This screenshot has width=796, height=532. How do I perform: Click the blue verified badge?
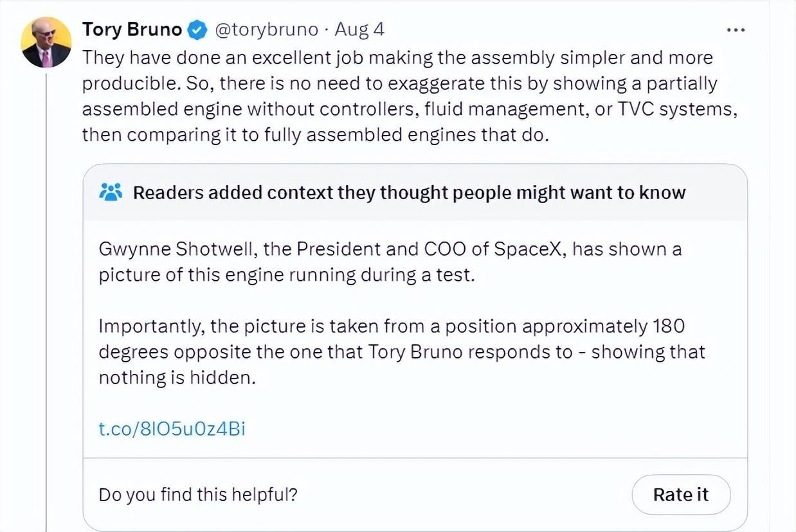pyautogui.click(x=197, y=30)
